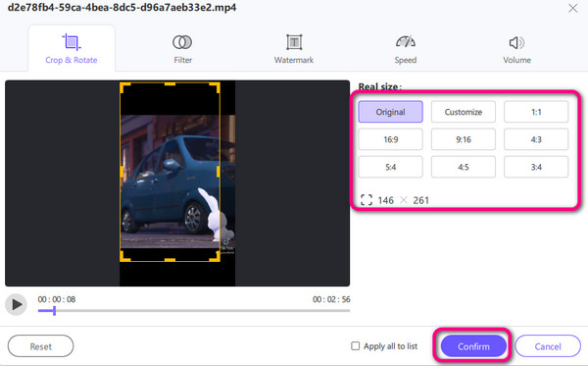The width and height of the screenshot is (588, 366).
Task: Click the left-edge middle crop handle
Action: click(x=122, y=172)
